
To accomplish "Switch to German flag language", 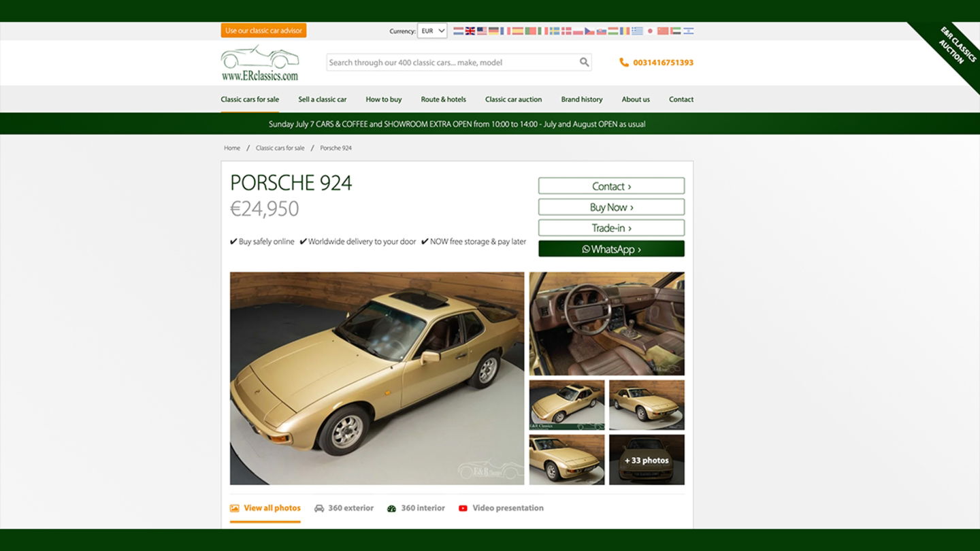I will (493, 31).
